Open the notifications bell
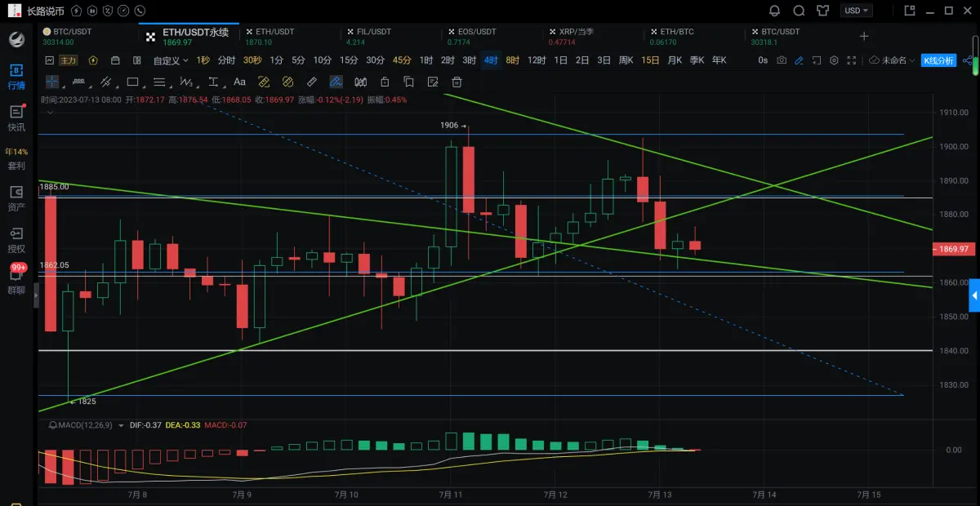980x506 pixels. [775, 11]
